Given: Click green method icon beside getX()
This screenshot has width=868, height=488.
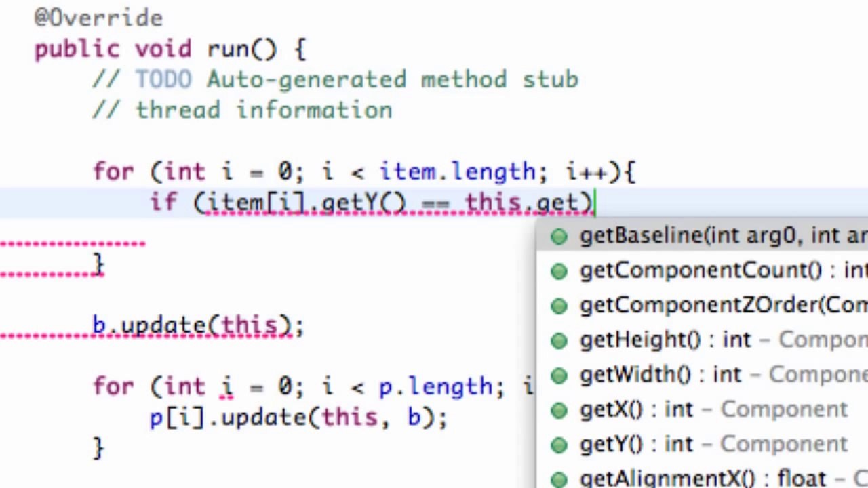Looking at the screenshot, I should point(559,410).
